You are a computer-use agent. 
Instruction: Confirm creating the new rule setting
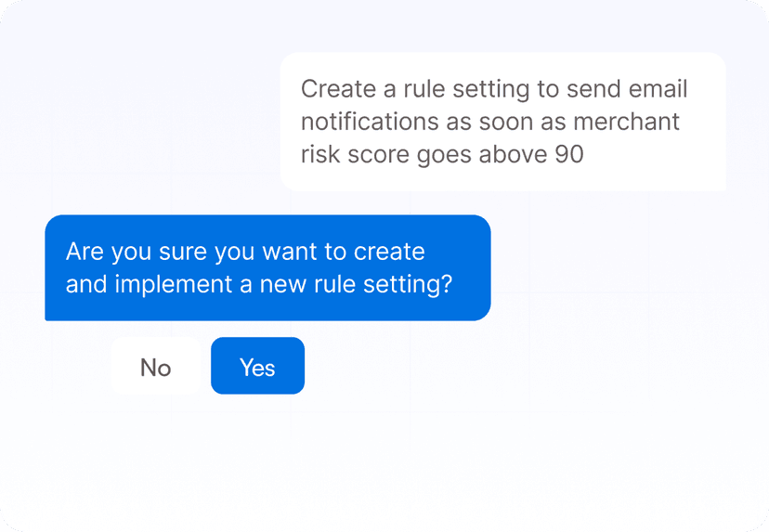257,367
